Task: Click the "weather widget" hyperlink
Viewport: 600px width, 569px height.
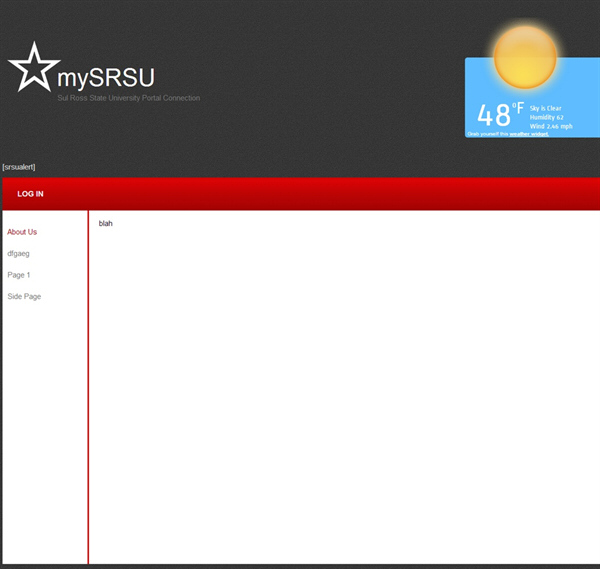Action: click(529, 134)
